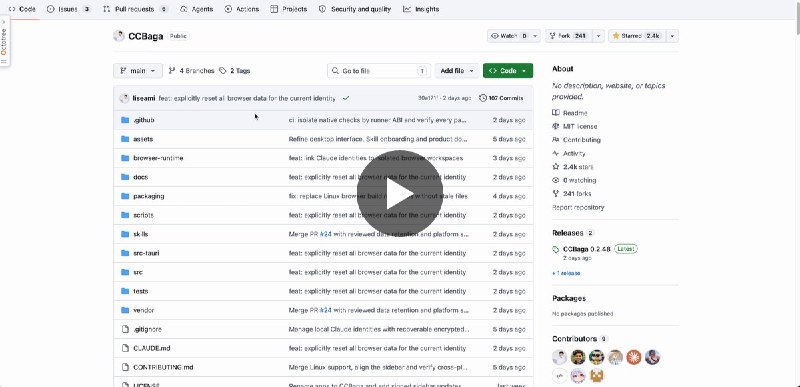Open the src-tauri folder
The width and height of the screenshot is (800, 387).
pos(146,253)
